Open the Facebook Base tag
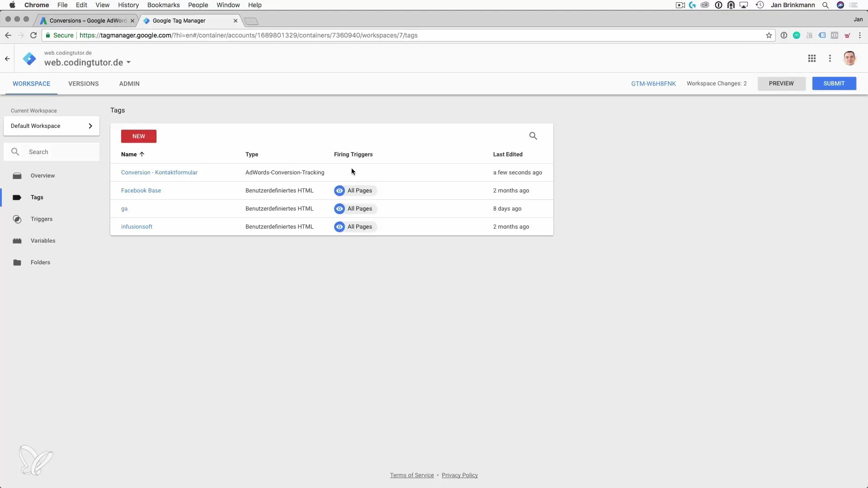 pos(141,191)
